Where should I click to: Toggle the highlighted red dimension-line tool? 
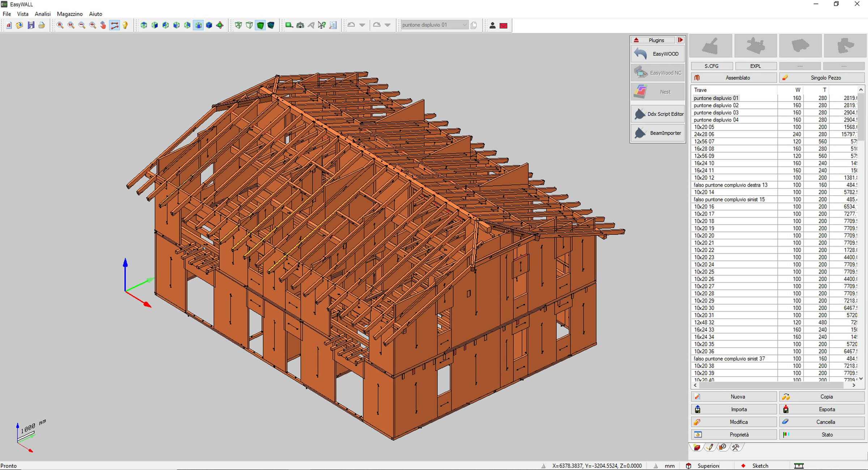pyautogui.click(x=114, y=25)
